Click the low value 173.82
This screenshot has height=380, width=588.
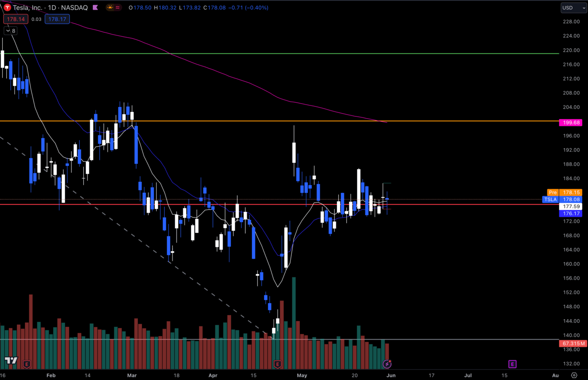tap(192, 8)
